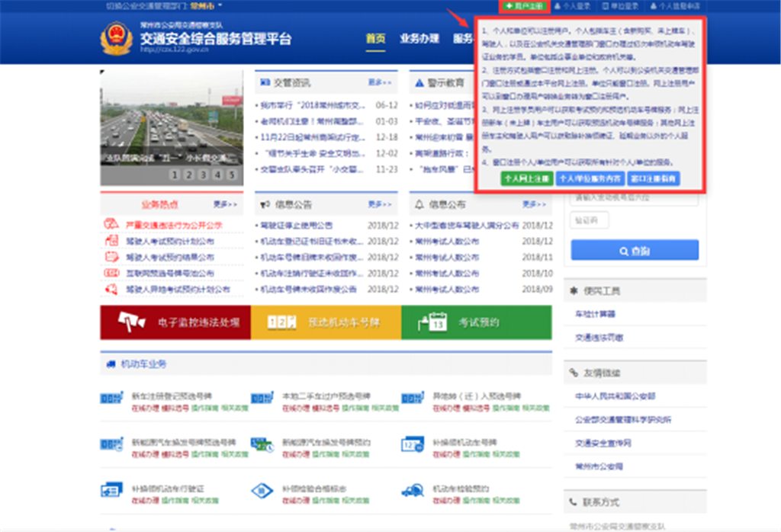Open the green 考试预约 banner
781x532 pixels.
point(476,322)
